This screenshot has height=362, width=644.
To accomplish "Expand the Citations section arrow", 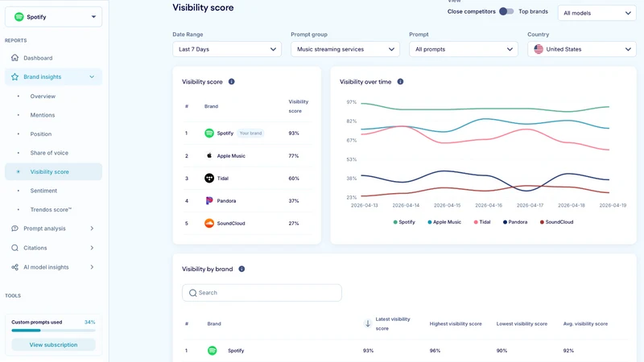I will tap(92, 248).
